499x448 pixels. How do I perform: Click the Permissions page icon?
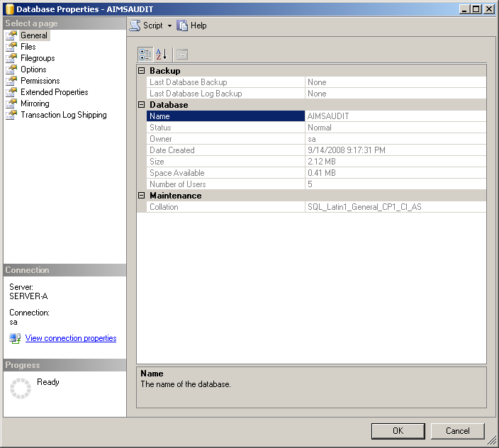[11, 81]
